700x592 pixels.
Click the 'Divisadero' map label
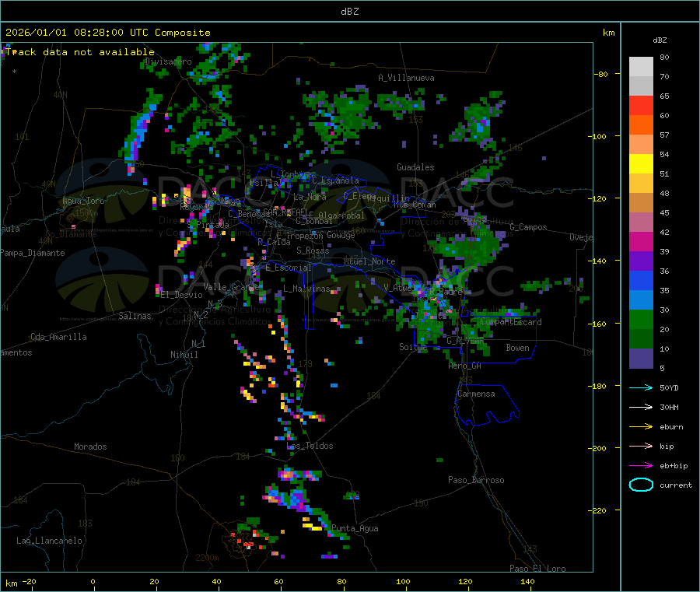click(x=168, y=61)
